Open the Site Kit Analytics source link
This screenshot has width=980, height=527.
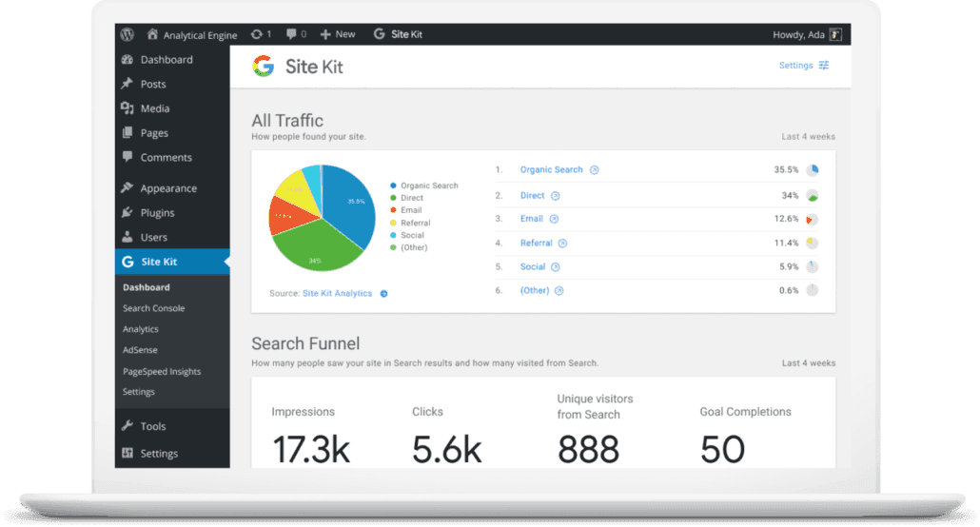click(337, 294)
